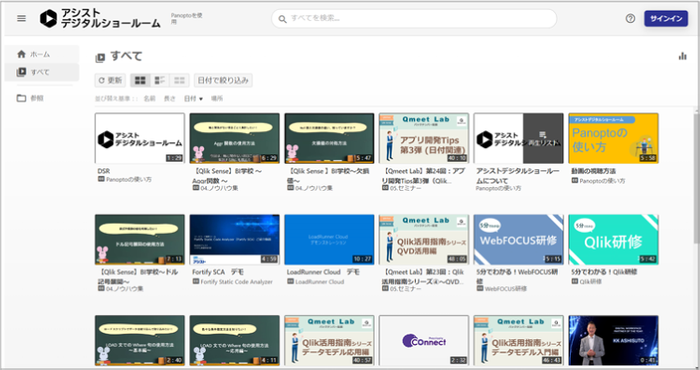Open the DSR video thumbnail
This screenshot has width=700, height=370.
(x=140, y=138)
